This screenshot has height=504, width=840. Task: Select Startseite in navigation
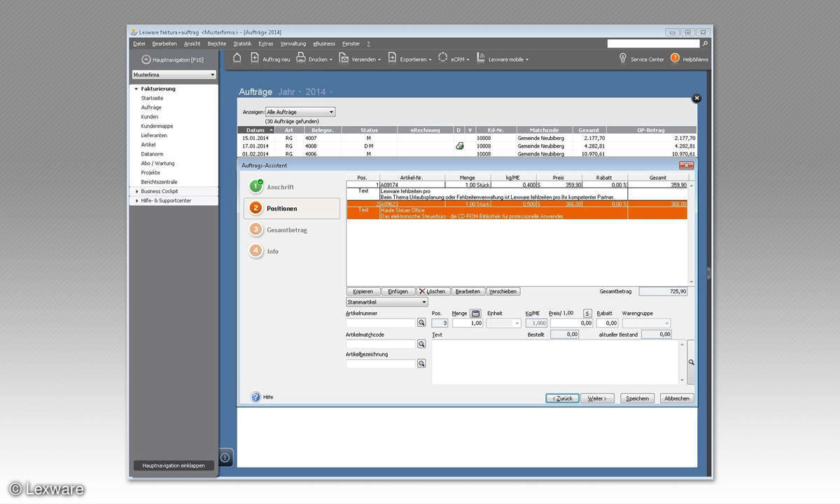(x=152, y=98)
